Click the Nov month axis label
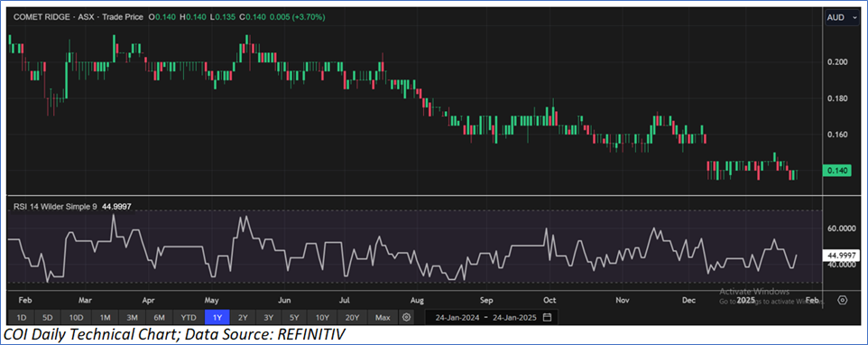Viewport: 868px width, 345px height. click(x=623, y=300)
